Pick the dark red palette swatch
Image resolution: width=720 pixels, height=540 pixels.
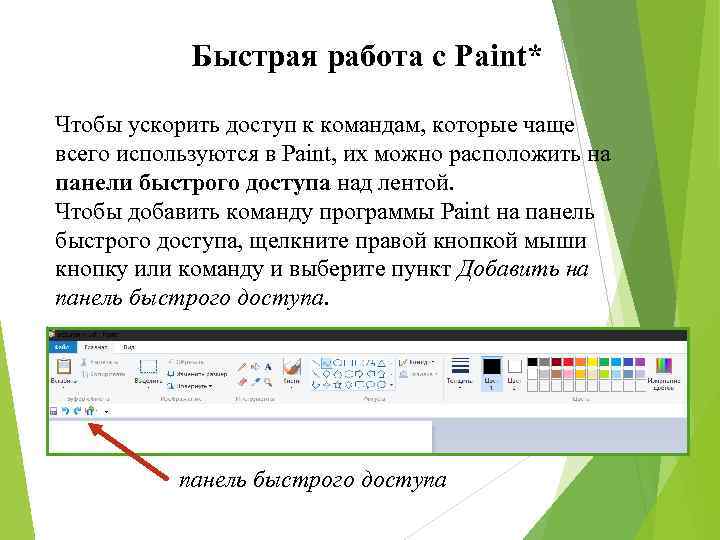[x=556, y=362]
